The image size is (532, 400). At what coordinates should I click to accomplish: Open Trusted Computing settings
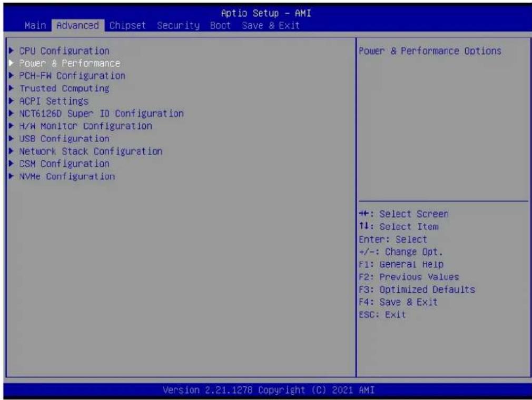click(x=64, y=88)
